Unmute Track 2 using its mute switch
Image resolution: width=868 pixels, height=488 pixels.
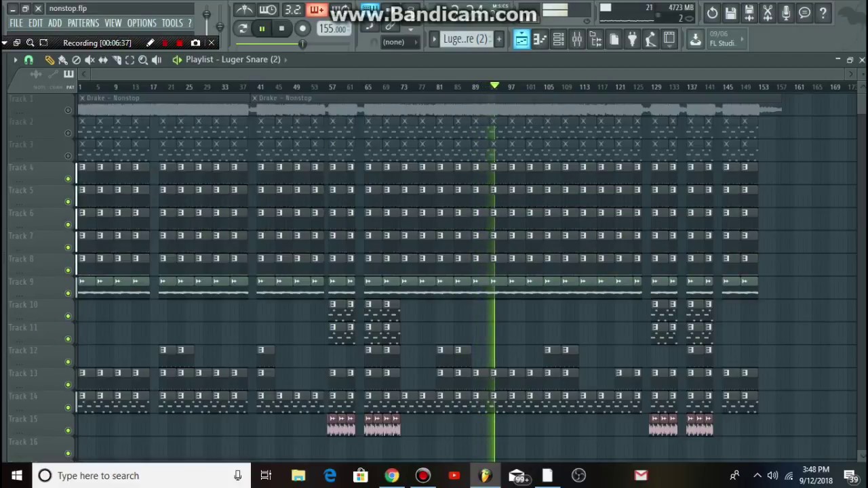pyautogui.click(x=68, y=133)
